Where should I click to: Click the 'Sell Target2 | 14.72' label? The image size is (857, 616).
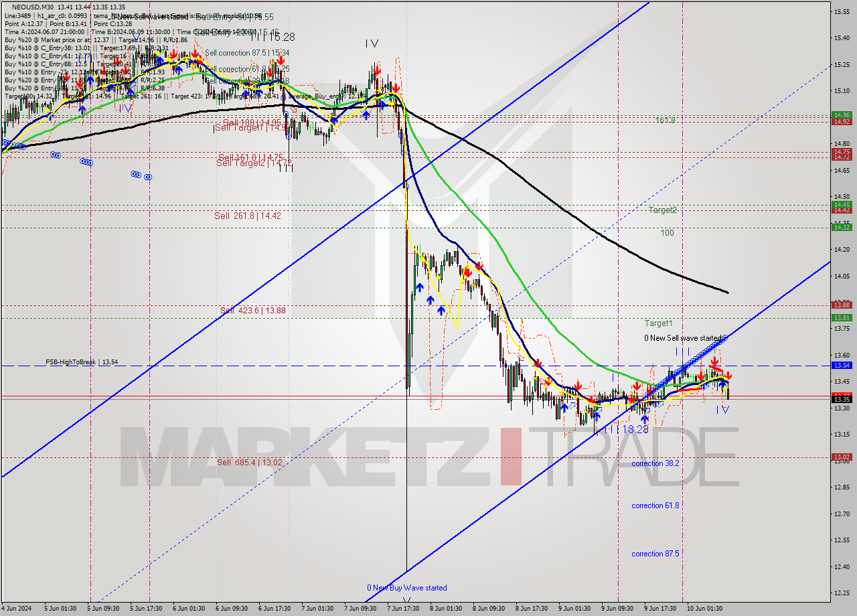(x=254, y=163)
